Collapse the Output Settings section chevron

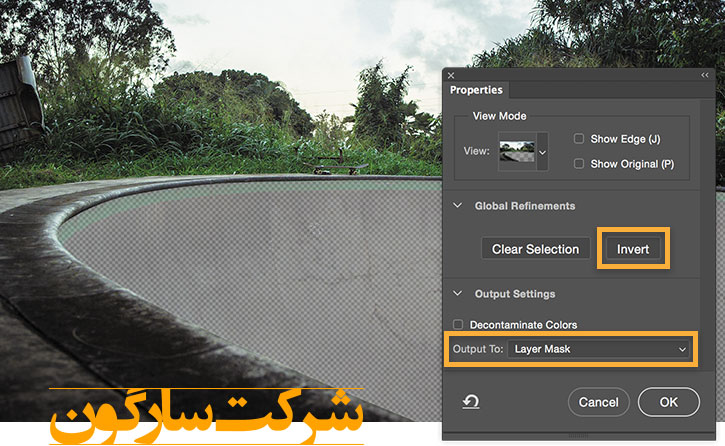coord(459,294)
